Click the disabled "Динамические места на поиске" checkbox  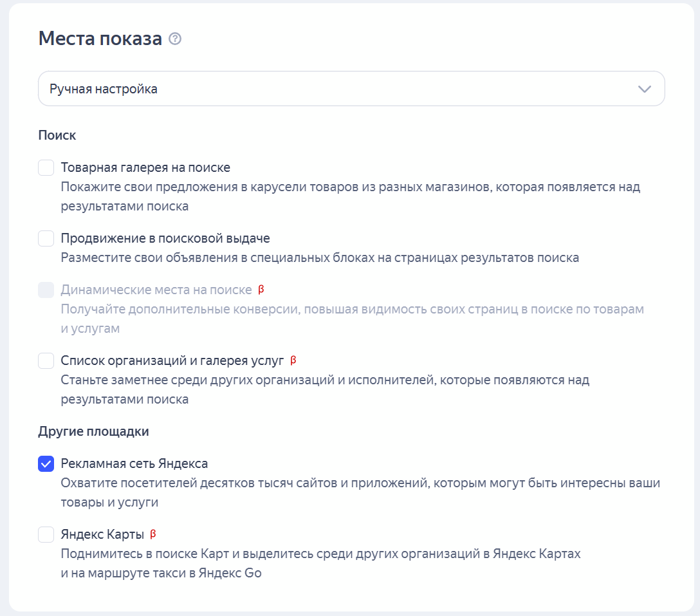(46, 290)
